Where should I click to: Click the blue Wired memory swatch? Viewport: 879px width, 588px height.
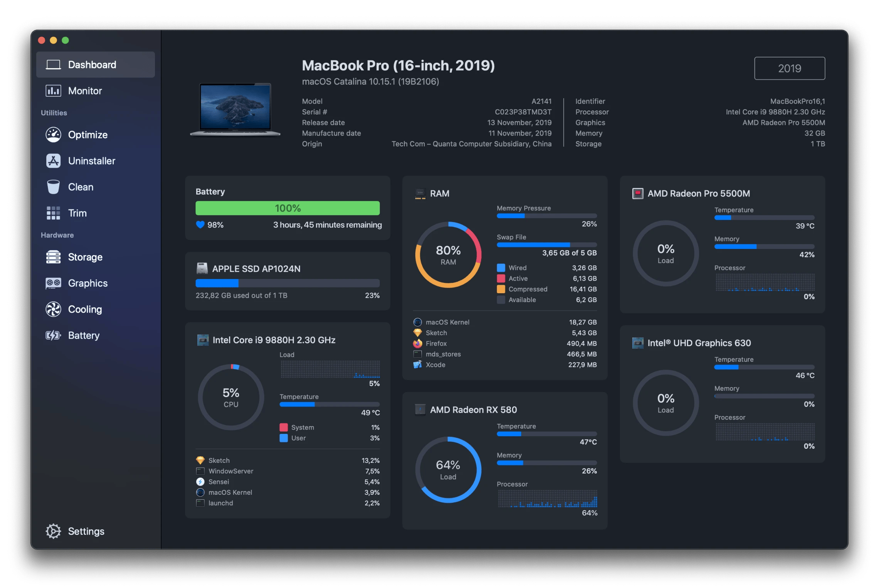point(501,268)
